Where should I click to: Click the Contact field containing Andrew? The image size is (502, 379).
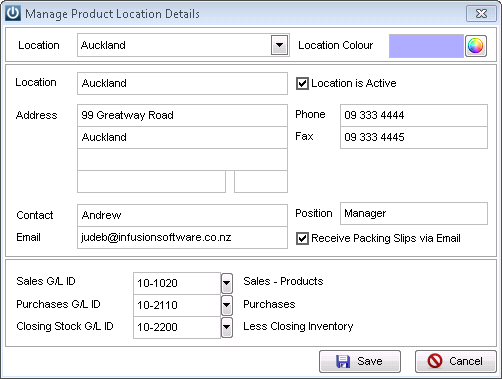click(x=182, y=215)
